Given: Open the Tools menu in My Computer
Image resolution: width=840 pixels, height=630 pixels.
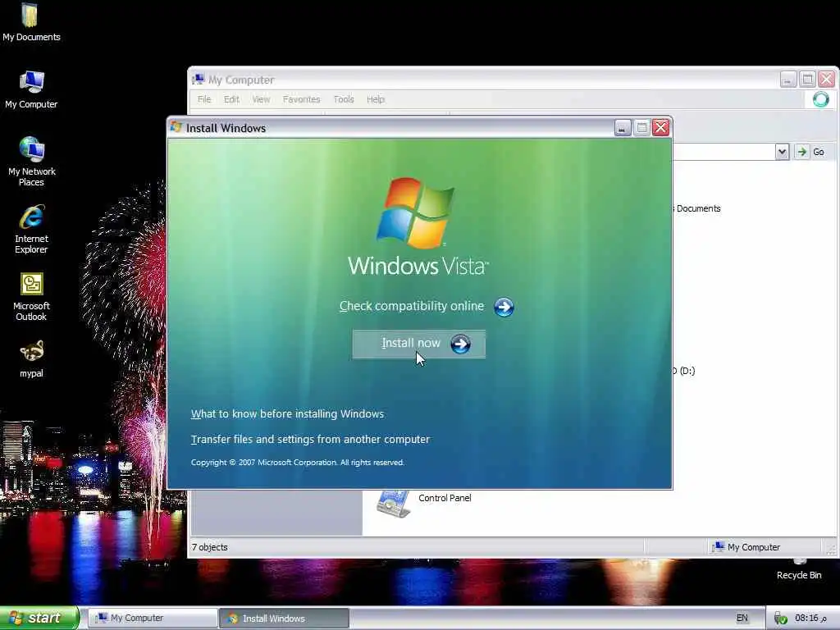Looking at the screenshot, I should pos(344,99).
